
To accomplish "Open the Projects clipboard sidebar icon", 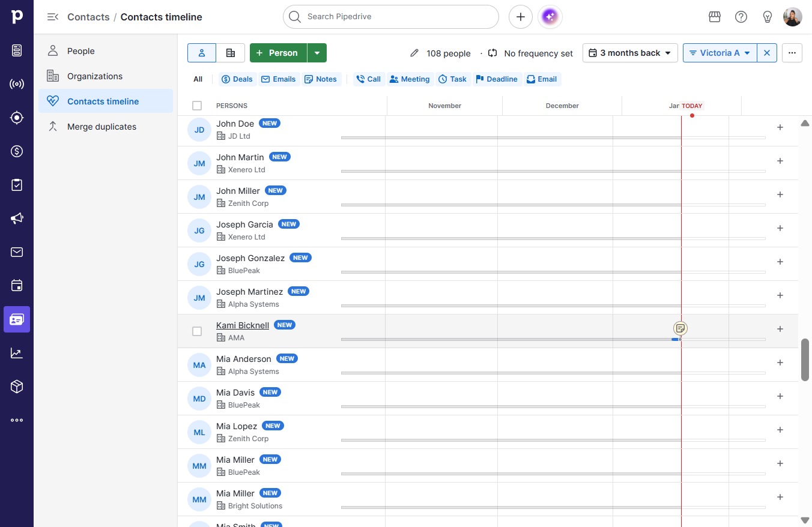I will click(x=17, y=185).
